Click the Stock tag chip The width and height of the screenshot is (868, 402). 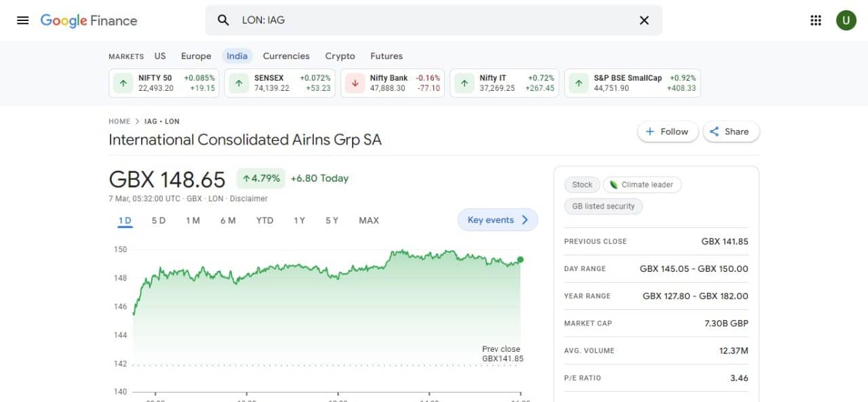pyautogui.click(x=582, y=184)
